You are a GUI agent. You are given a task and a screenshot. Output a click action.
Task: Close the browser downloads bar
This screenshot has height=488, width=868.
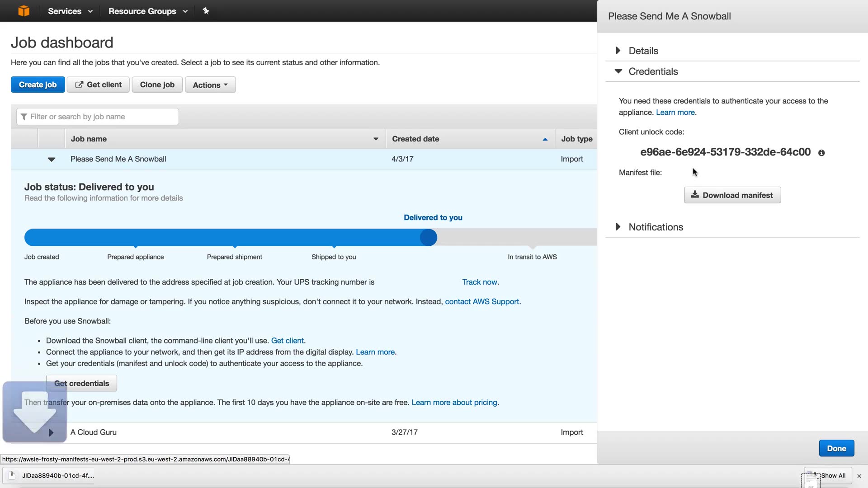point(859,476)
